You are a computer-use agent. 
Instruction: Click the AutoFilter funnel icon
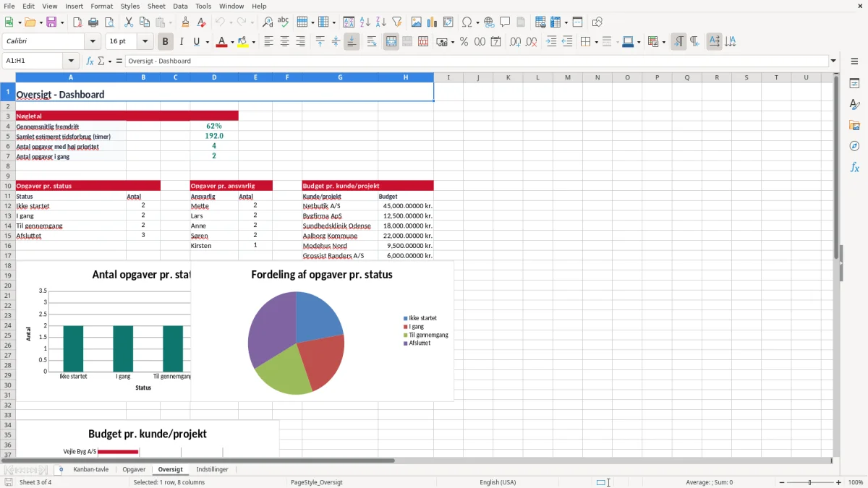396,22
